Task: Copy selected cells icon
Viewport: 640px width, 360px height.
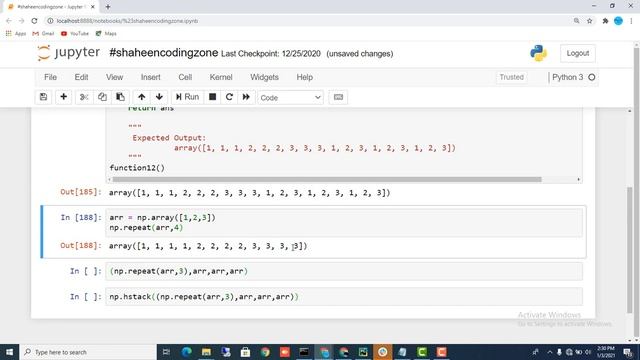Action: tap(102, 97)
